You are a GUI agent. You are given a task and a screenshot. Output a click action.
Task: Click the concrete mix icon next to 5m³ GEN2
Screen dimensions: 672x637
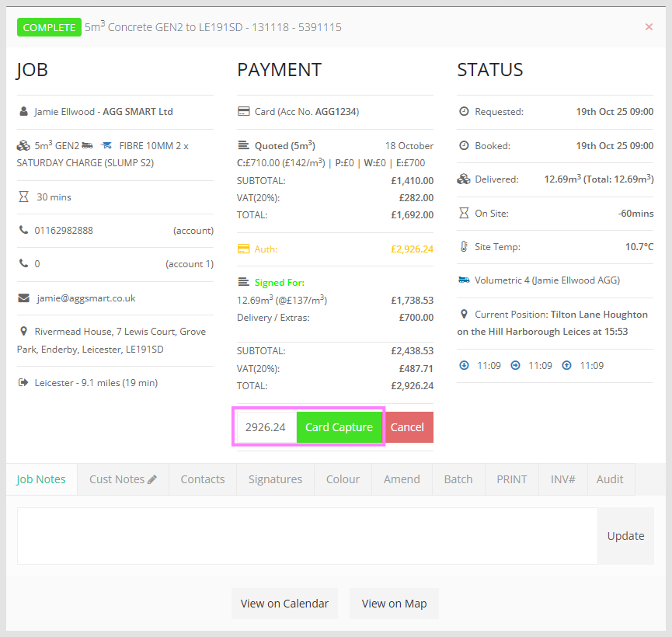tap(23, 146)
